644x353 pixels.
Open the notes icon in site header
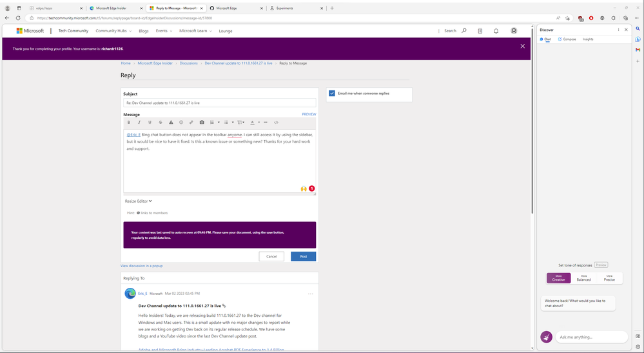[x=480, y=31]
